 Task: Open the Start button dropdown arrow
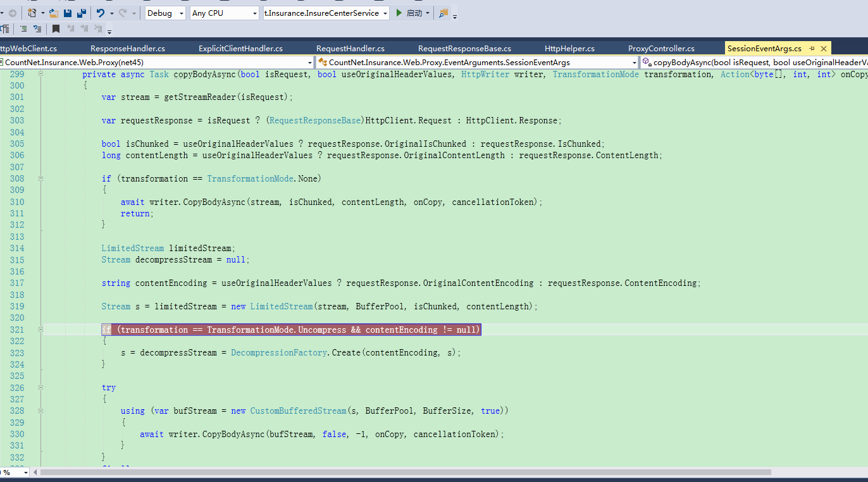(428, 13)
